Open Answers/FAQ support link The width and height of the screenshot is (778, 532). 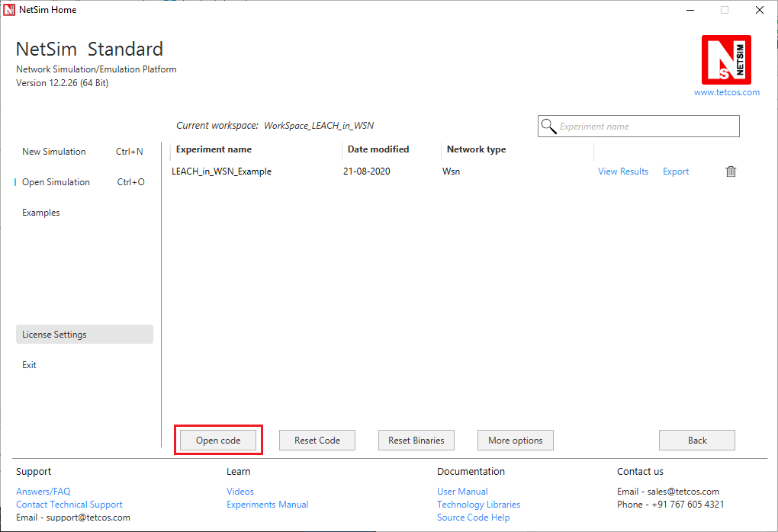pyautogui.click(x=43, y=492)
